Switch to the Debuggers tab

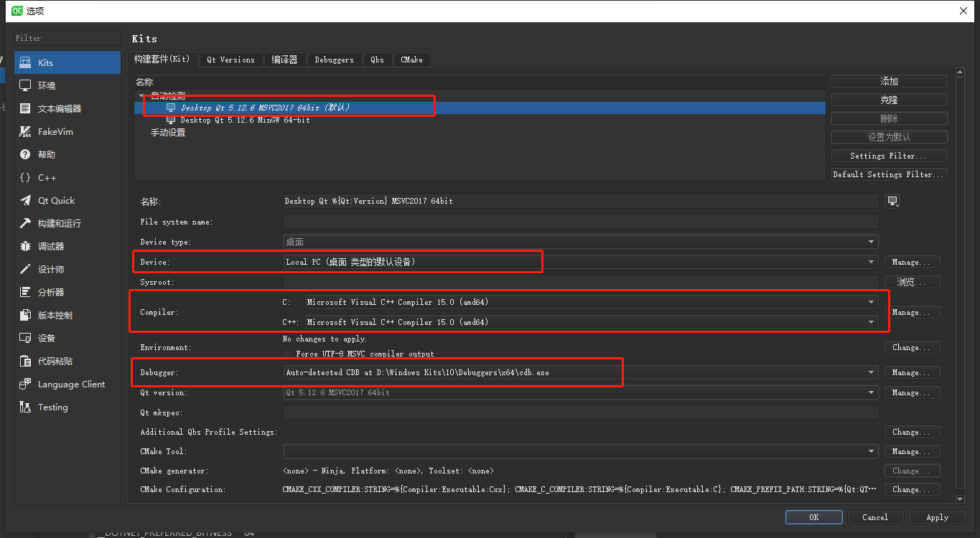(334, 60)
